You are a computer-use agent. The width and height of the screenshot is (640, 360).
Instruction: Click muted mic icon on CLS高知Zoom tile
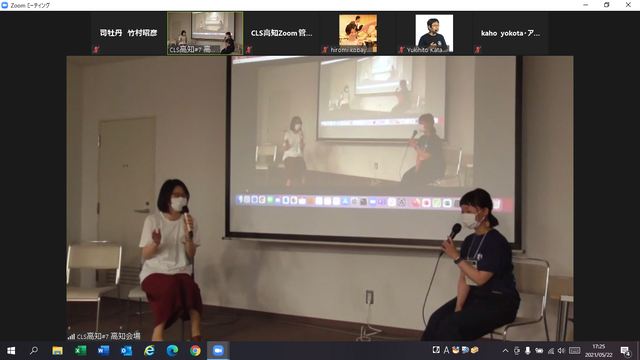[x=249, y=50]
